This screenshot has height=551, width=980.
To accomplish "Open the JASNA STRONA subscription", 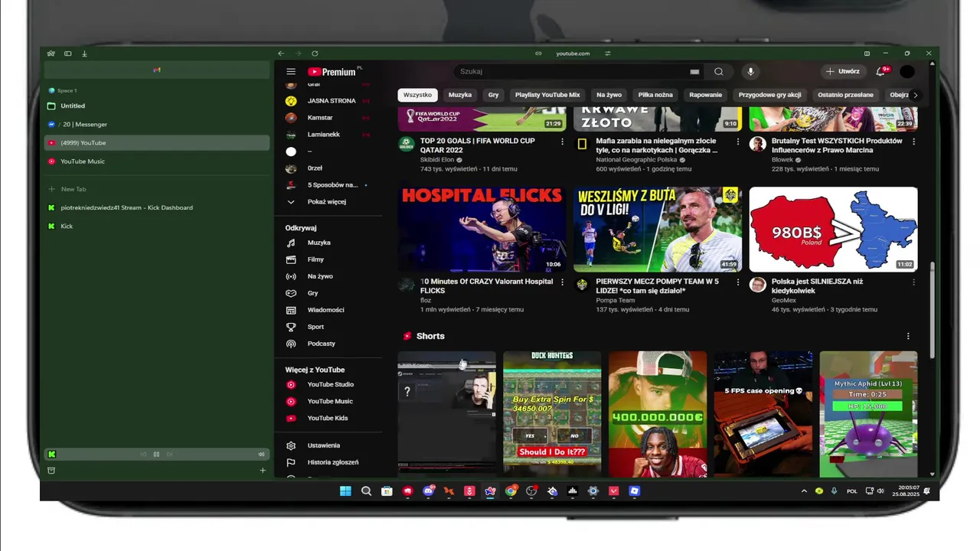I will [333, 101].
